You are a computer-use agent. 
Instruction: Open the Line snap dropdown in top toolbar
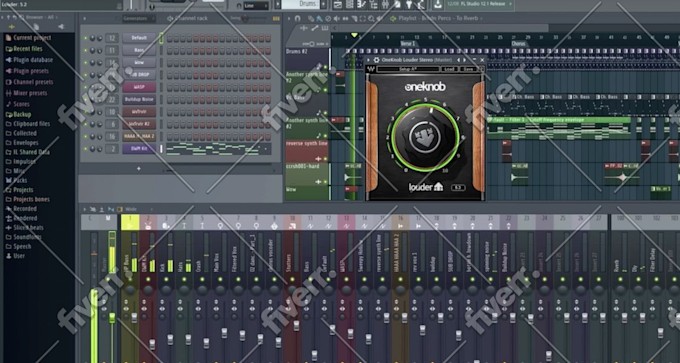256,6
